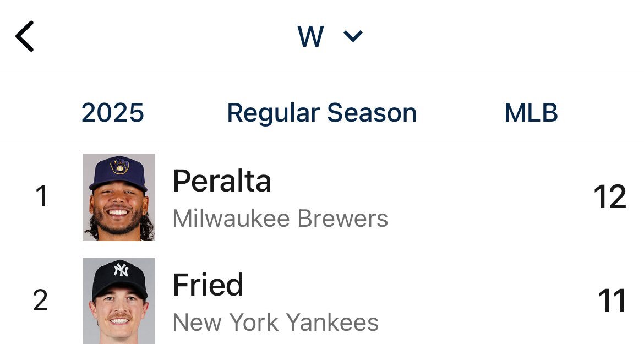Screen dimensions: 644x344
Task: Open the W stat selector chevron
Action: [353, 36]
